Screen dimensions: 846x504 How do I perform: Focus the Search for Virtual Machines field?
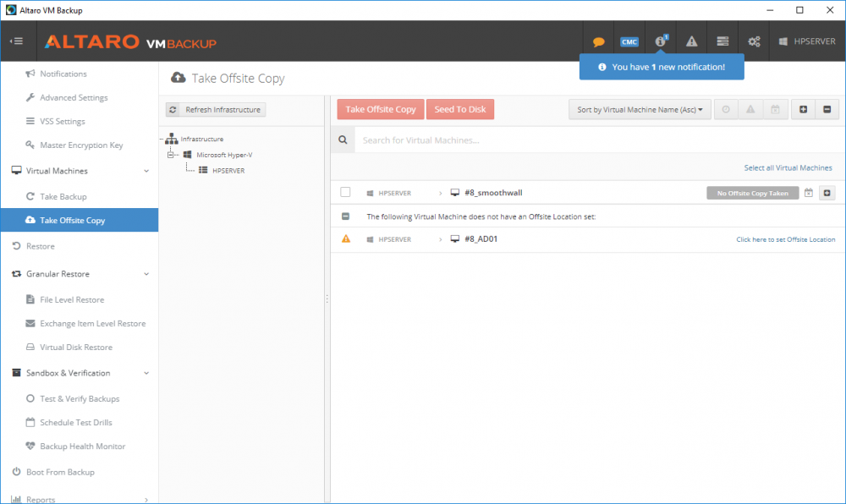pyautogui.click(x=599, y=140)
